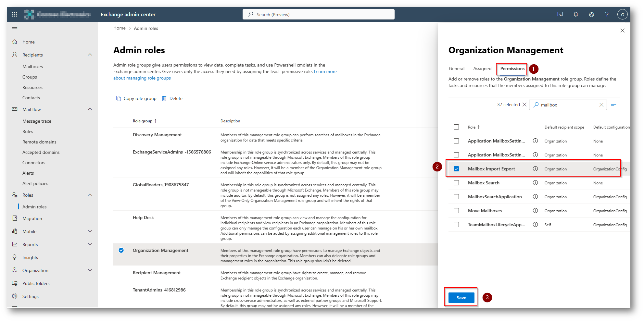Screen dimensions: 644x322
Task: Open the Discovery Management role group
Action: point(157,135)
